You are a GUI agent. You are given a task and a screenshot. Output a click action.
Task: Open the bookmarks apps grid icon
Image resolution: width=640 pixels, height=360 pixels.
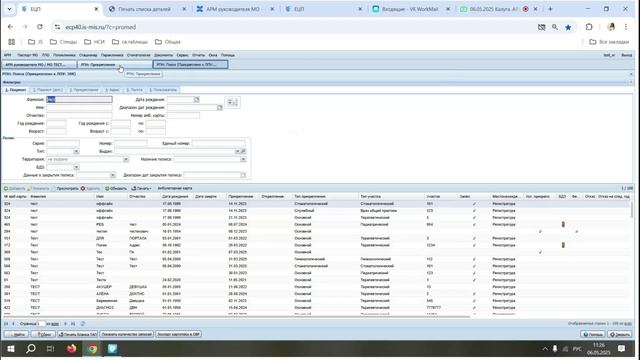pyautogui.click(x=11, y=42)
